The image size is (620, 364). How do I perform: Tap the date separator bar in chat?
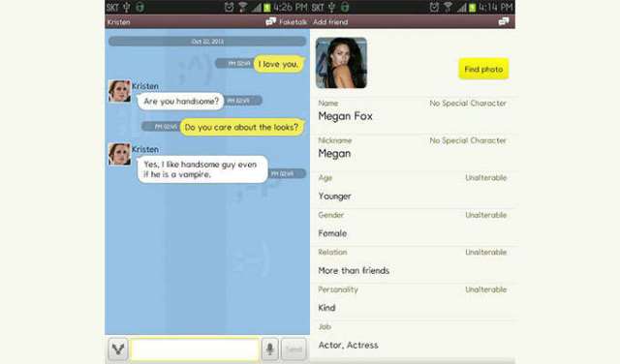coord(207,41)
